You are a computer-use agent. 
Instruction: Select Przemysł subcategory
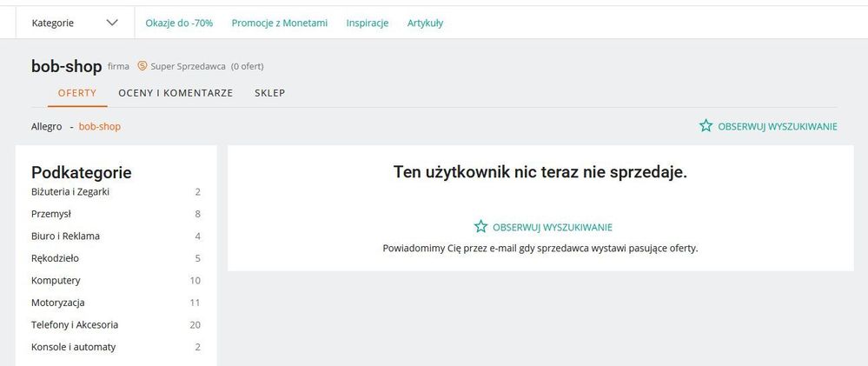(x=51, y=214)
